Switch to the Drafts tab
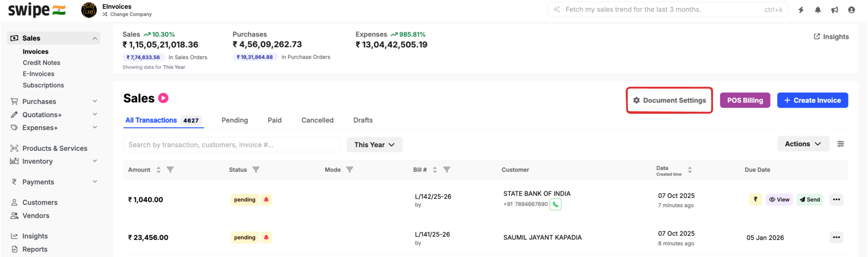The width and height of the screenshot is (868, 257). [363, 120]
